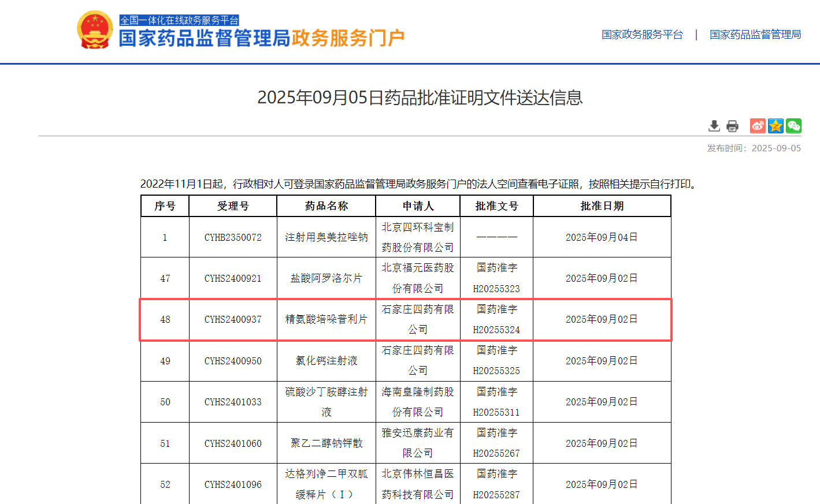This screenshot has height=504, width=820.
Task: Click the page title 药品批准证明文件送达信息
Action: pos(420,98)
